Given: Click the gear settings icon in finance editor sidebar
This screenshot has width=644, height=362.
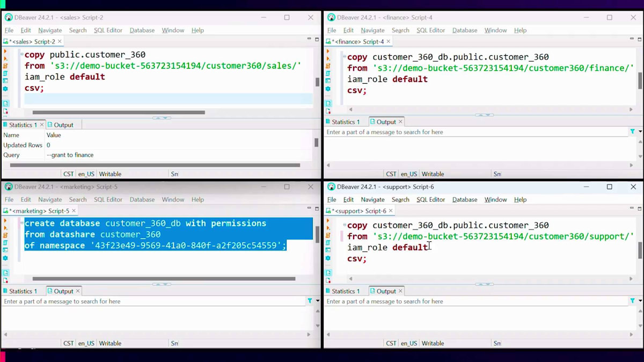Looking at the screenshot, I should coord(328,89).
